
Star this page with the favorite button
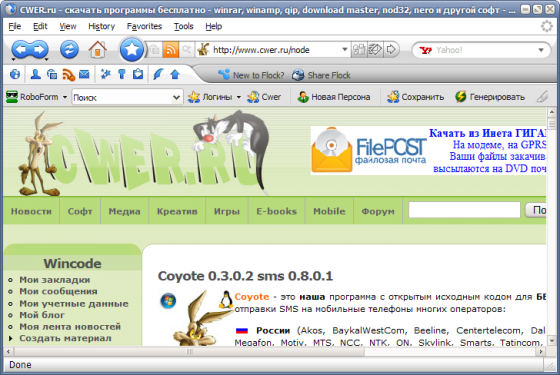pyautogui.click(x=132, y=49)
